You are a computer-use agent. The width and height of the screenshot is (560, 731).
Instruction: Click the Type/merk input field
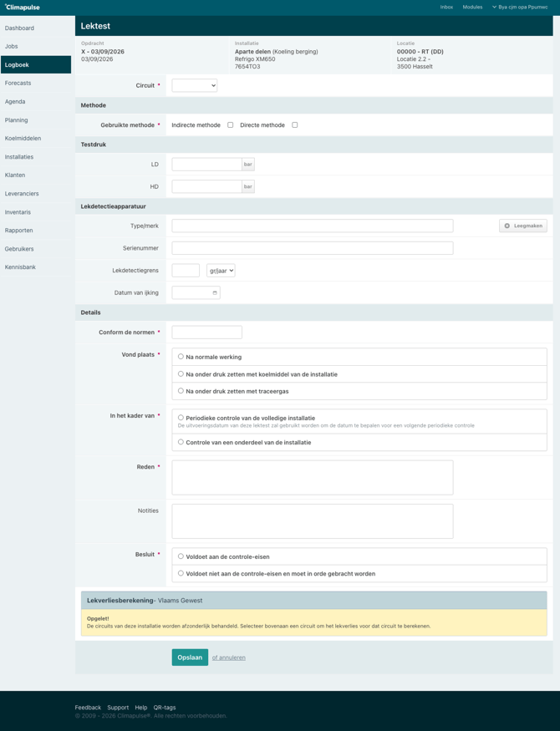click(313, 226)
